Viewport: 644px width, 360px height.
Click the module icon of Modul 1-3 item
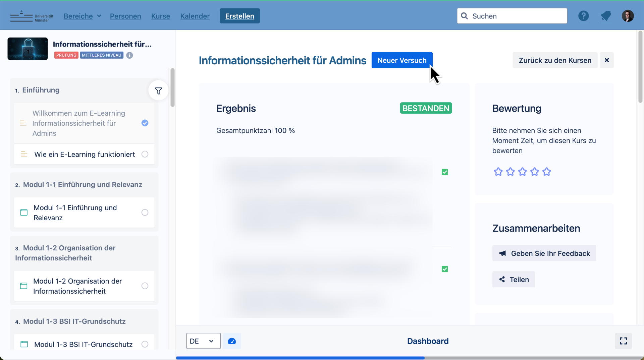[x=24, y=344]
